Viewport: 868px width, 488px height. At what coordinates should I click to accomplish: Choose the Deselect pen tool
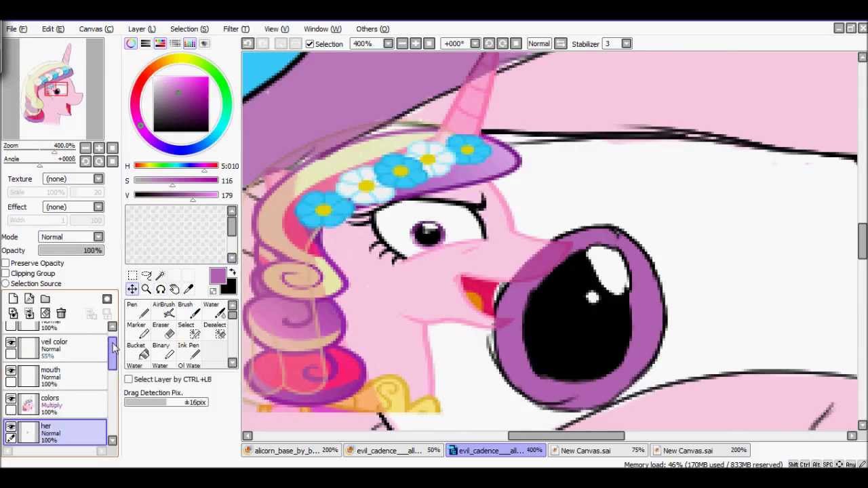[x=214, y=330]
